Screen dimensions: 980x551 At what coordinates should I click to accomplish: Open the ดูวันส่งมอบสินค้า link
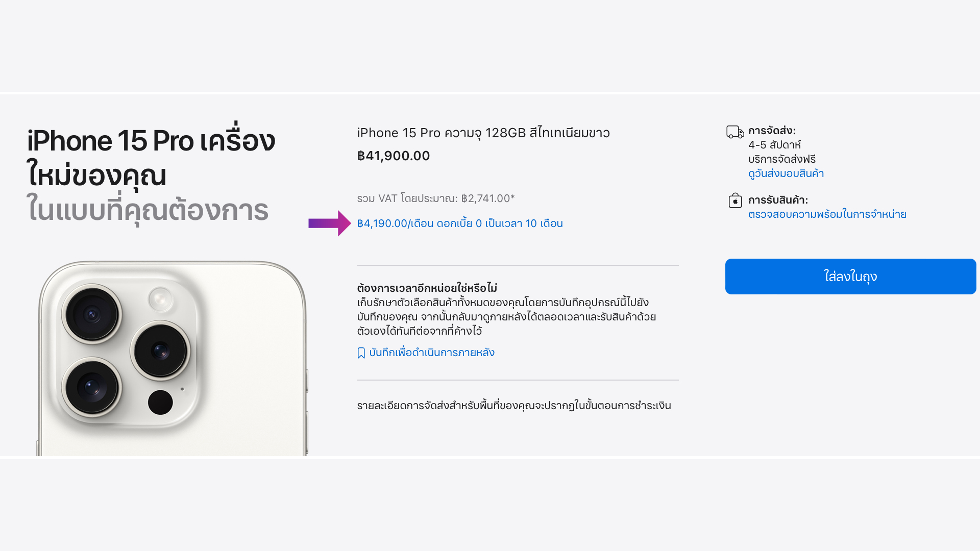(x=786, y=173)
